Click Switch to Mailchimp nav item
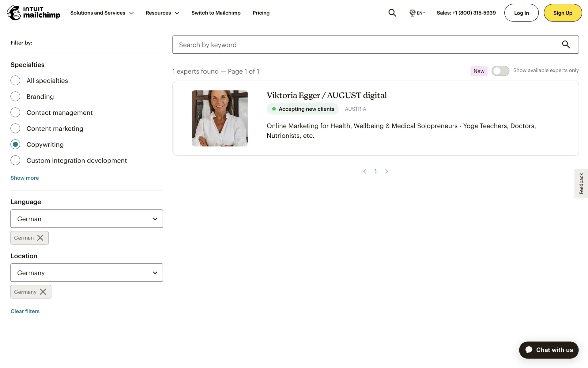The image size is (588, 368). click(216, 13)
